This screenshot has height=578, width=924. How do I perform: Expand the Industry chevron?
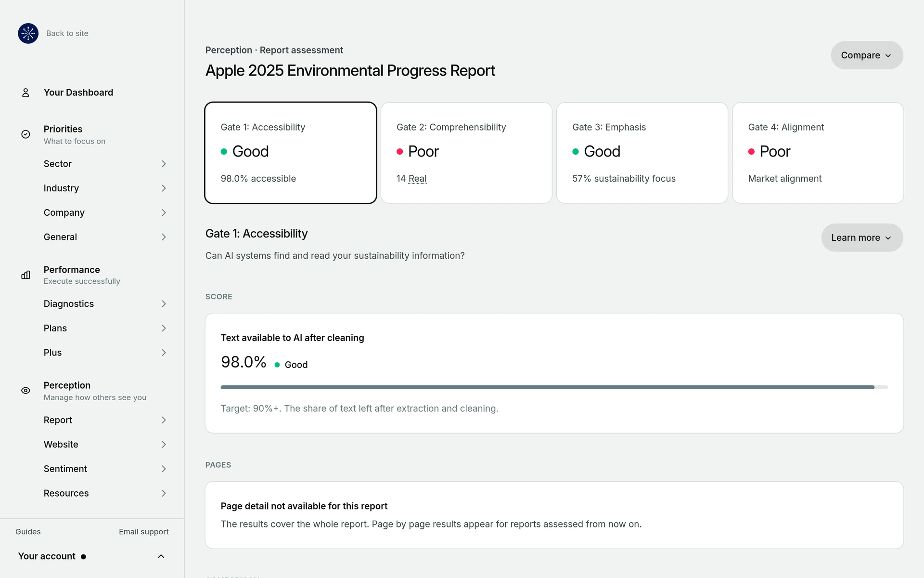(164, 188)
